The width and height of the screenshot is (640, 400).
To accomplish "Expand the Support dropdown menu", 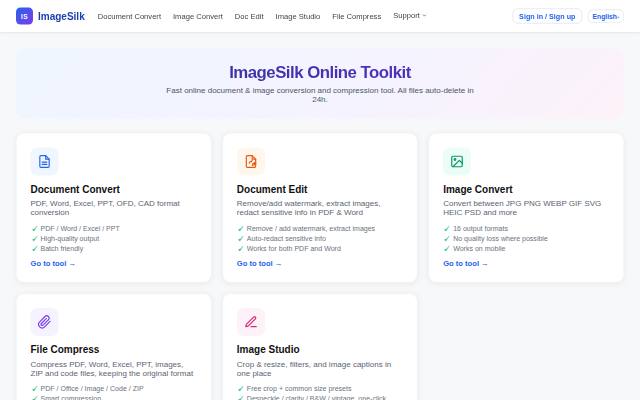I will pos(409,16).
